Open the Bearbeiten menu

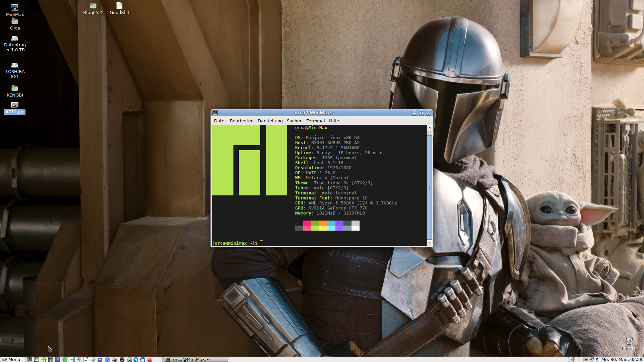pos(241,121)
